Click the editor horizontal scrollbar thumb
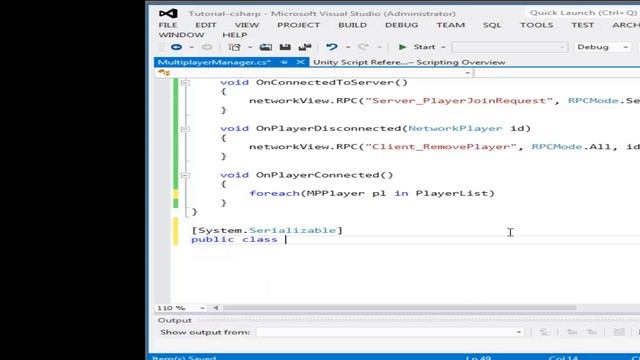Screen dimensions: 640x360 pyautogui.click(x=399, y=308)
